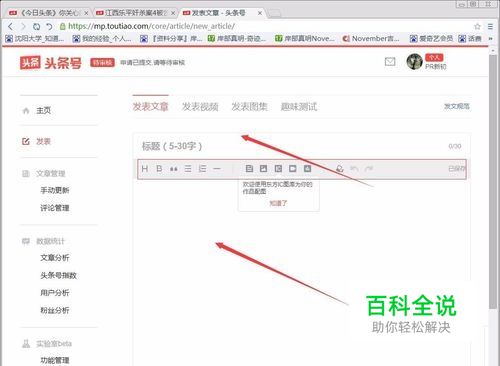Image resolution: width=500 pixels, height=366 pixels.
Task: Expand 文章管理 section header
Action: [x=51, y=173]
